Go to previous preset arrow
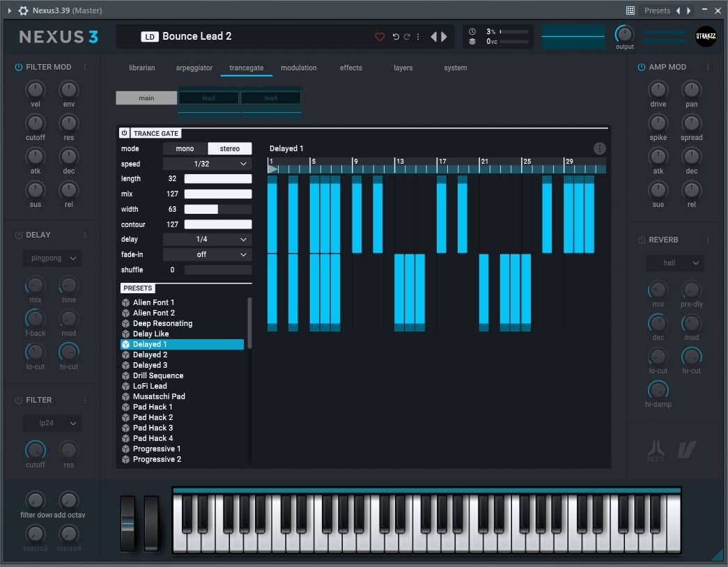The height and width of the screenshot is (567, 728). pyautogui.click(x=433, y=37)
